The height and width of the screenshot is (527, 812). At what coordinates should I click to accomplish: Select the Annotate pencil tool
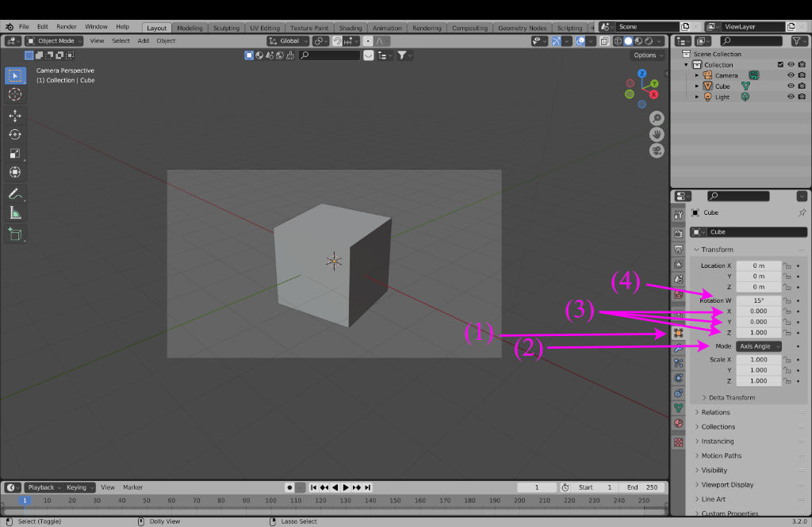[x=14, y=194]
